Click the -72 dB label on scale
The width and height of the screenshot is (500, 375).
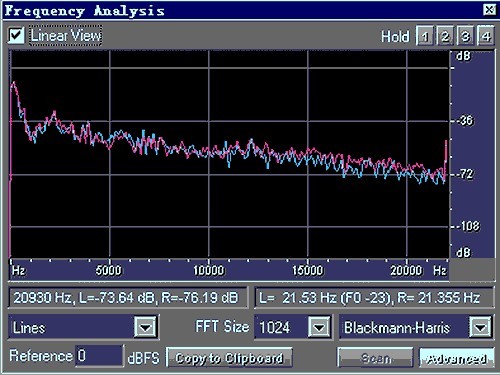[465, 174]
